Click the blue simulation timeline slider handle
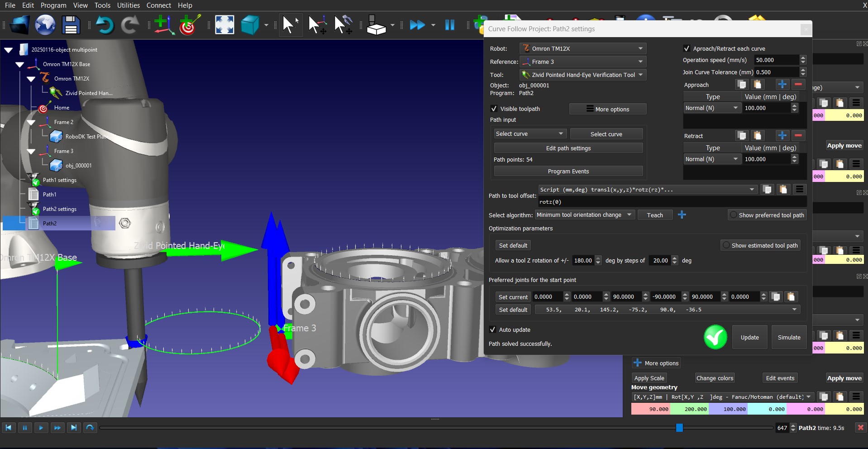Screen dimensions: 868x449 point(679,428)
